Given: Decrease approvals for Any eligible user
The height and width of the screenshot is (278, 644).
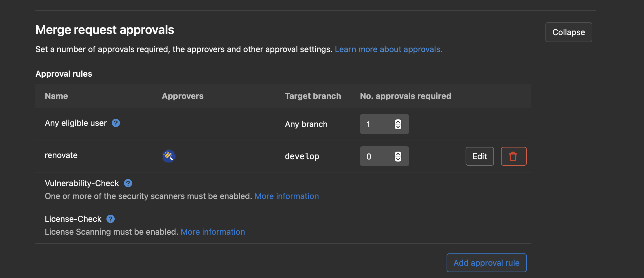Looking at the screenshot, I should point(398,127).
